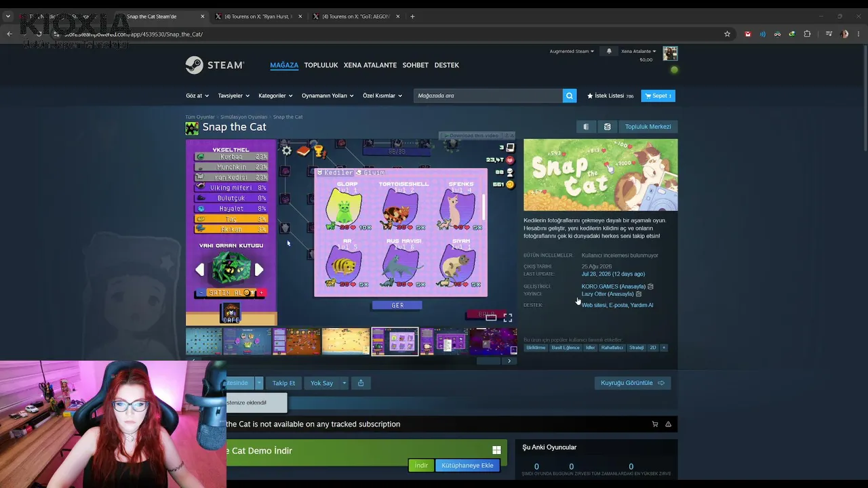Click the Strateji tag
This screenshot has height=488, width=868.
pos(637,348)
